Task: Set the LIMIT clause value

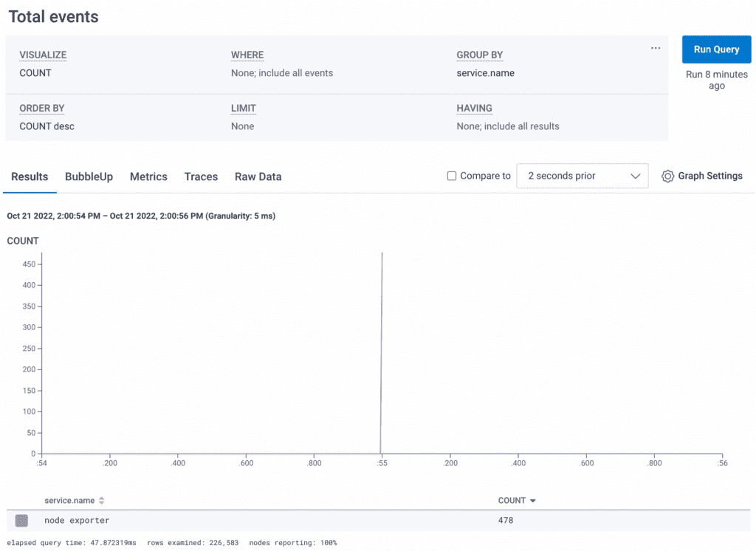Action: click(x=242, y=126)
